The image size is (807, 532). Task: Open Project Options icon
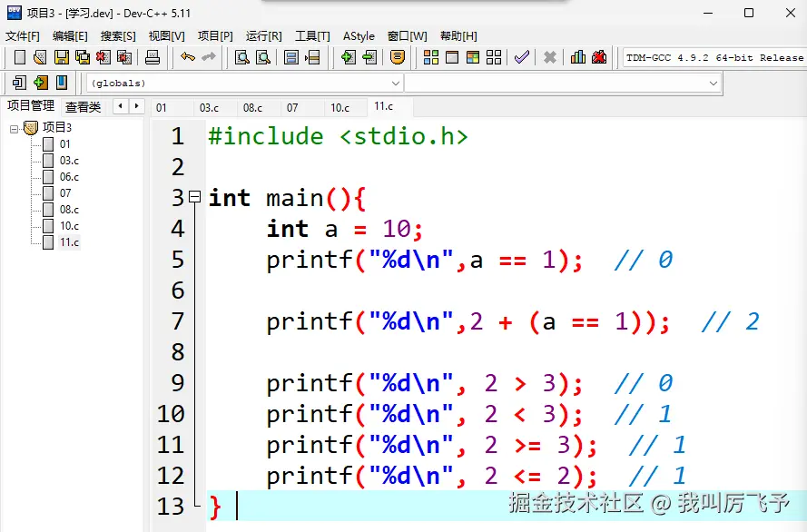[x=398, y=57]
